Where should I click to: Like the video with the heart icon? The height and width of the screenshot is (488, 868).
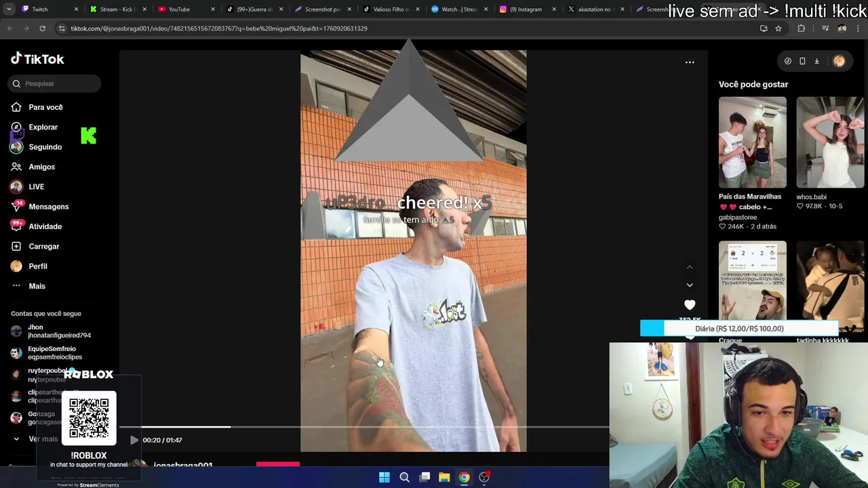point(690,305)
